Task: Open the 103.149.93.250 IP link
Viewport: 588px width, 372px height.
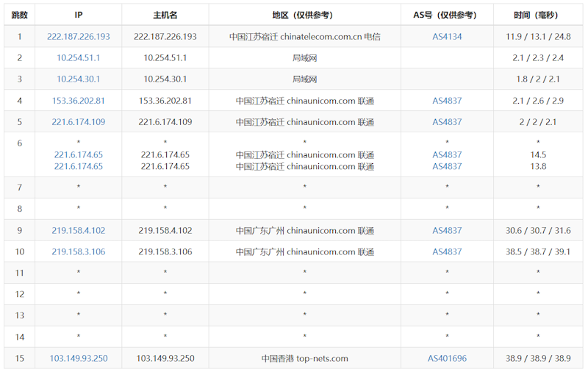Action: click(79, 358)
